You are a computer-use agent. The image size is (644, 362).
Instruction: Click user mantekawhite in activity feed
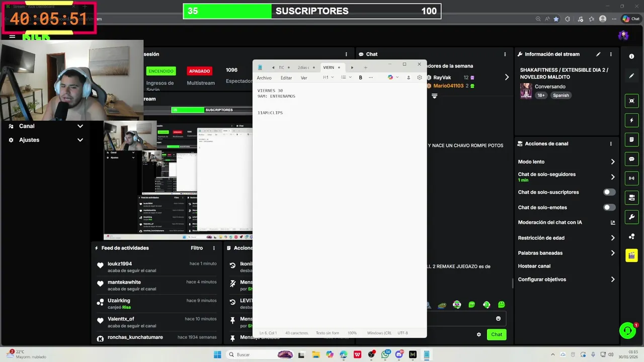124,282
